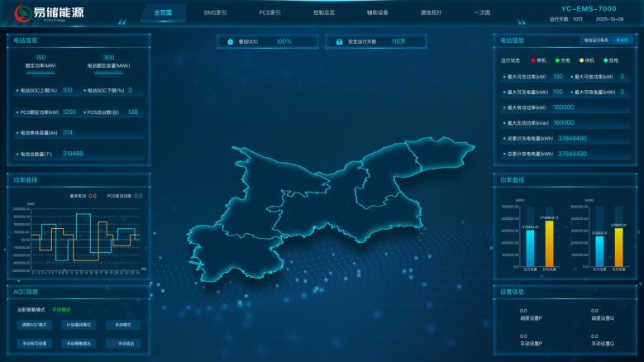Click the cell capacity value 314
Screen dimensions: 644x362
[x=67, y=132]
